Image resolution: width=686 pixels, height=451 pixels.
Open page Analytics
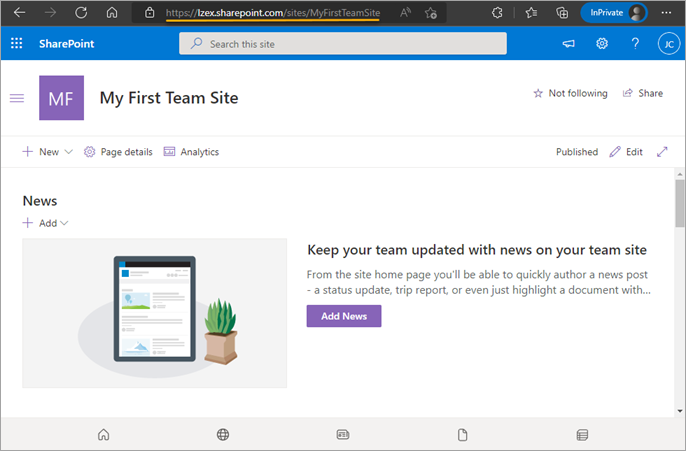[191, 152]
